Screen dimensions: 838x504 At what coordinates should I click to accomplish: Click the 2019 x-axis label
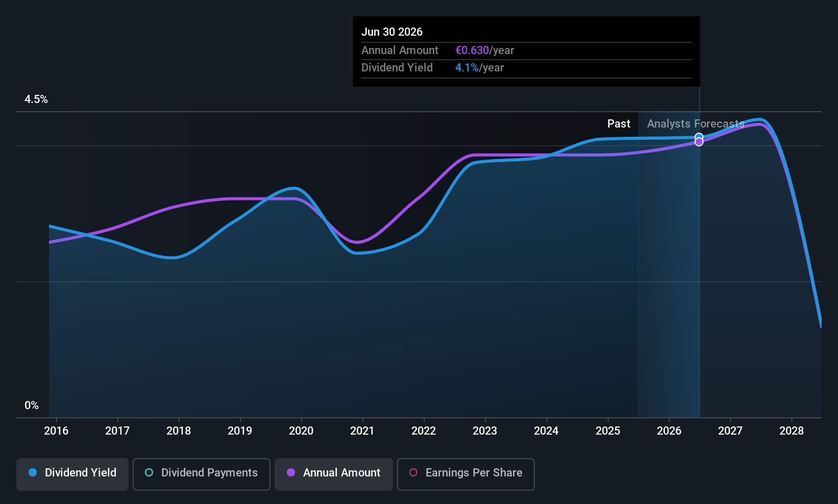pyautogui.click(x=240, y=431)
